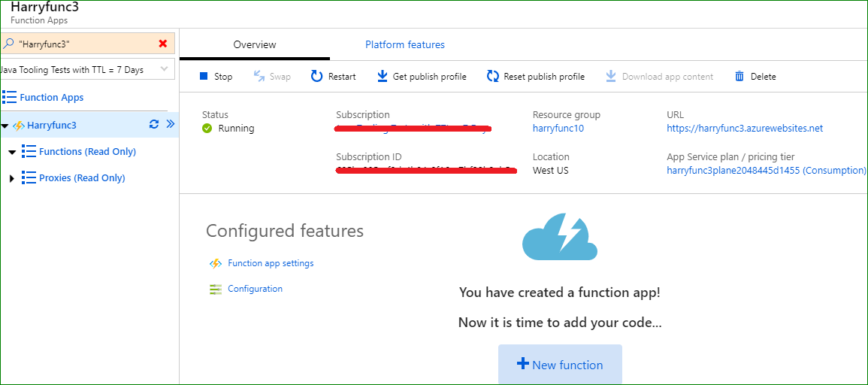Click Download app content
The width and height of the screenshot is (868, 385).
pos(659,77)
